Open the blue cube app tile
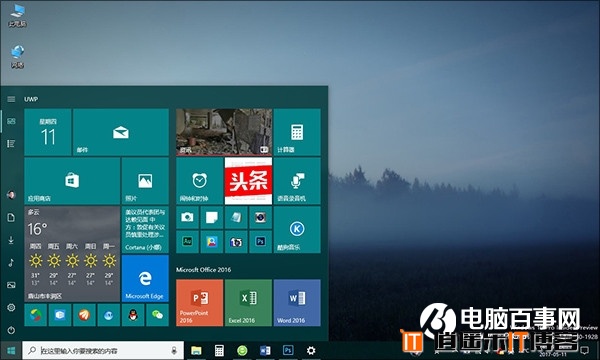 coord(60,315)
